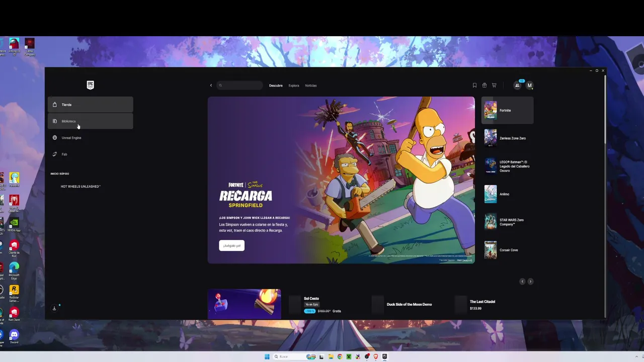The height and width of the screenshot is (362, 644).
Task: Click Epic Games Launcher taskbar icon
Action: coord(385,356)
